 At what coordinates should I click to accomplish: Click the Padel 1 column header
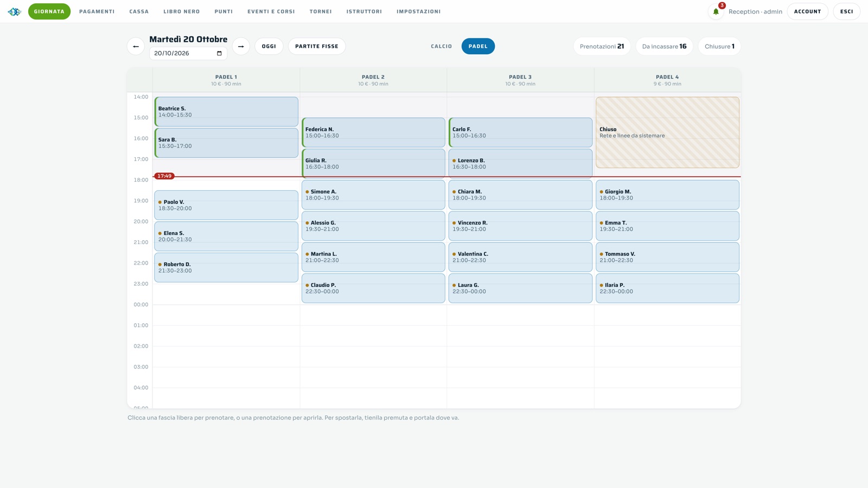226,80
